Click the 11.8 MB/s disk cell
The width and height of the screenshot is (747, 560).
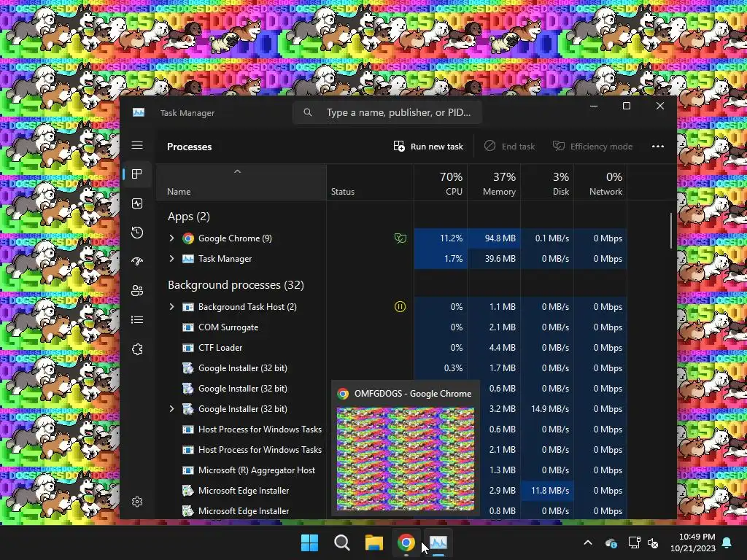pos(547,491)
